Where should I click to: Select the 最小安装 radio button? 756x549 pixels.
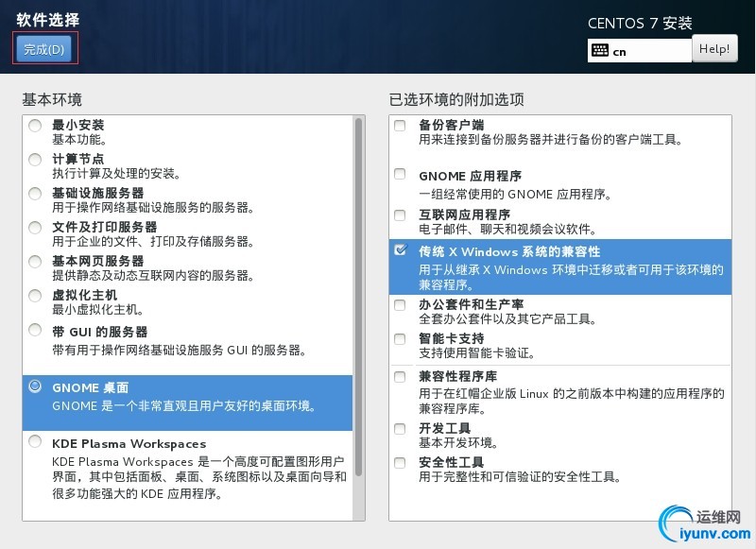[35, 126]
